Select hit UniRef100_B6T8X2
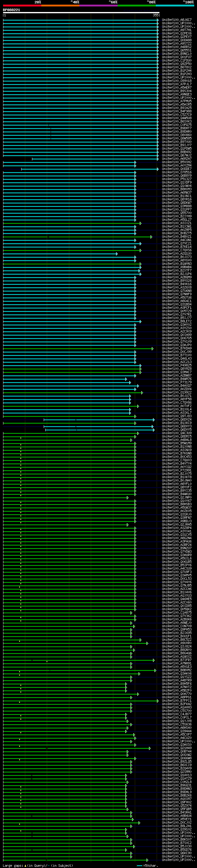 click(x=177, y=67)
